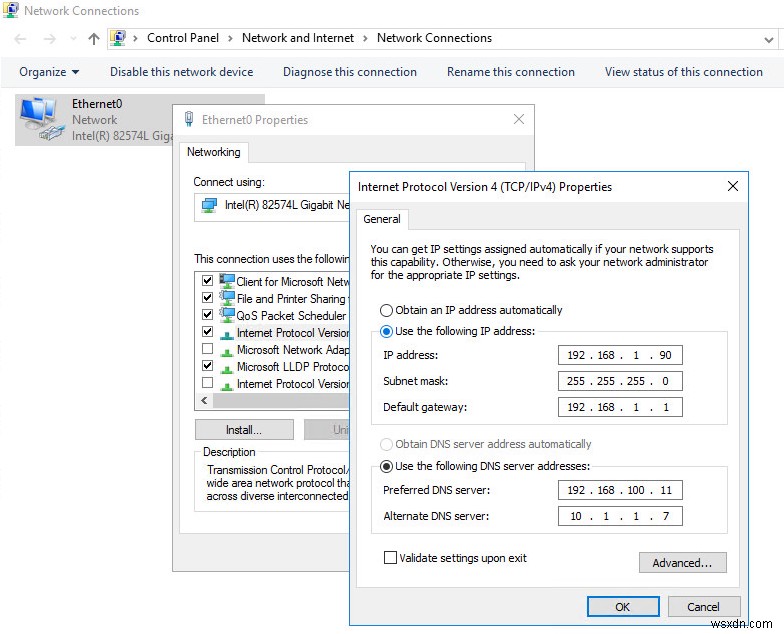Open the address bar history dropdown
Image resolution: width=784 pixels, height=634 pixels.
click(768, 39)
